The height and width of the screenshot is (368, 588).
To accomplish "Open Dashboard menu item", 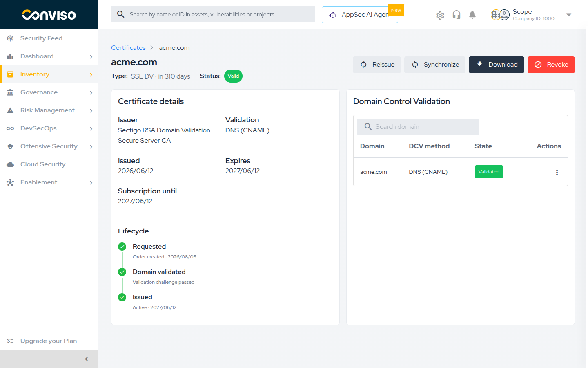I will click(x=49, y=56).
